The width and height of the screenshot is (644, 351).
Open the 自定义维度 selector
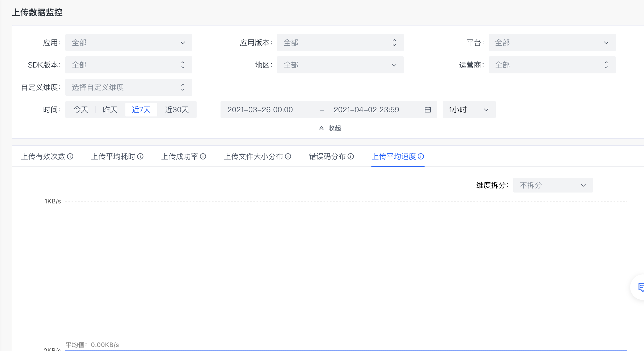coord(129,87)
